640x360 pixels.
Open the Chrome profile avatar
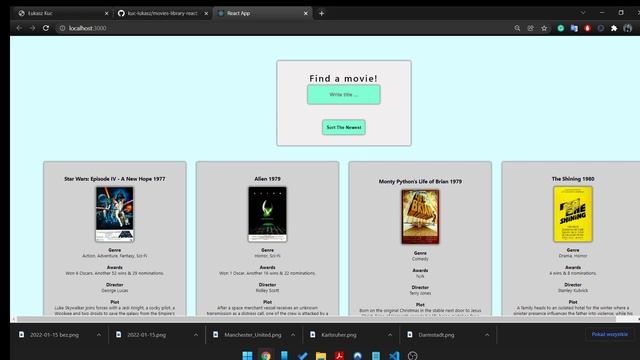tap(628, 28)
